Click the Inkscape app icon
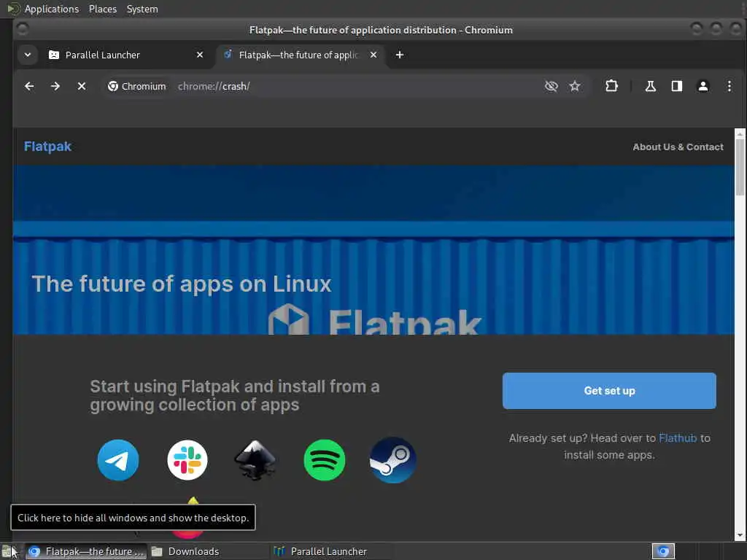747x560 pixels. tap(255, 460)
